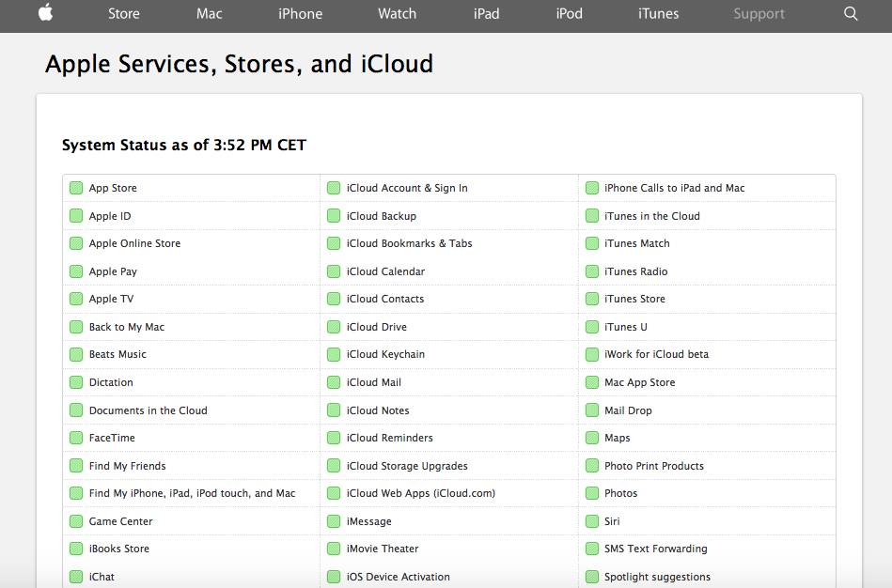Click the Find My Friends service name
The width and height of the screenshot is (892, 588).
128,466
